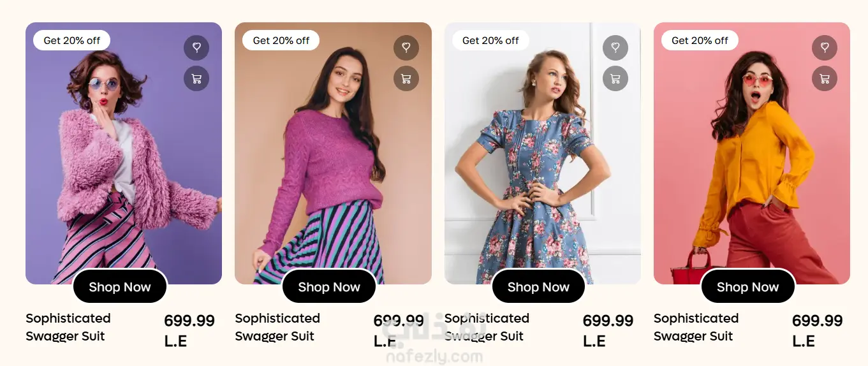This screenshot has height=366, width=868.
Task: Open the purple fur jacket product image
Action: point(124,166)
